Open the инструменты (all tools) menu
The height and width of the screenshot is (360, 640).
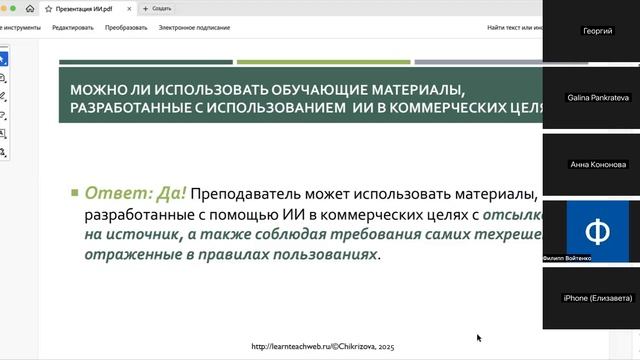click(20, 28)
